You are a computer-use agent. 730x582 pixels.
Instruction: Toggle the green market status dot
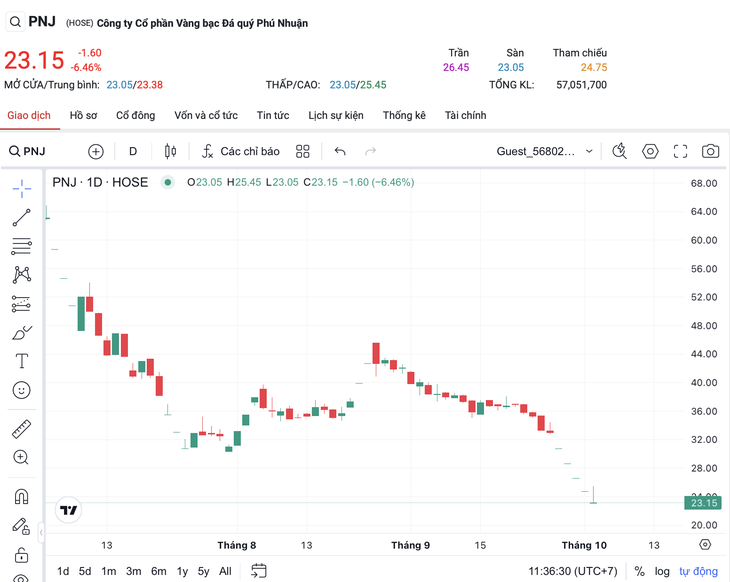(168, 182)
